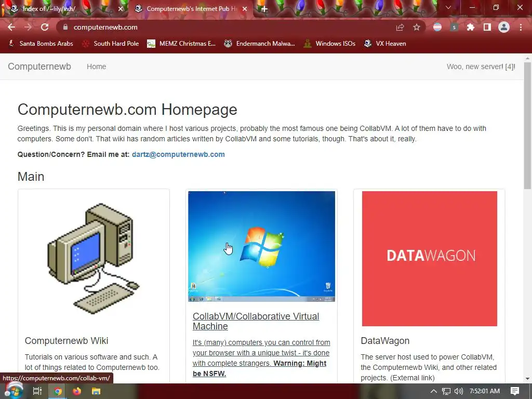Viewport: 532px width, 399px height.
Task: Open the DataWagon card title
Action: [x=385, y=341]
